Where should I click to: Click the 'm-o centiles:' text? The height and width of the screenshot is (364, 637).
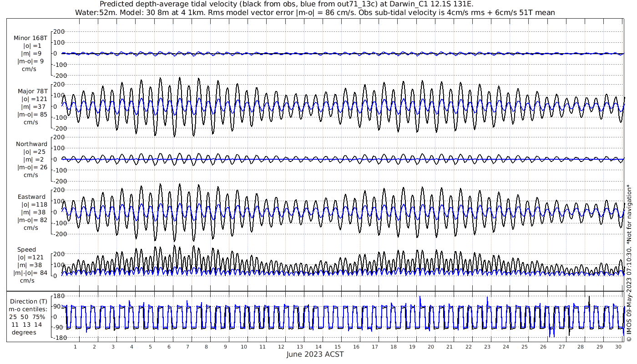point(29,309)
